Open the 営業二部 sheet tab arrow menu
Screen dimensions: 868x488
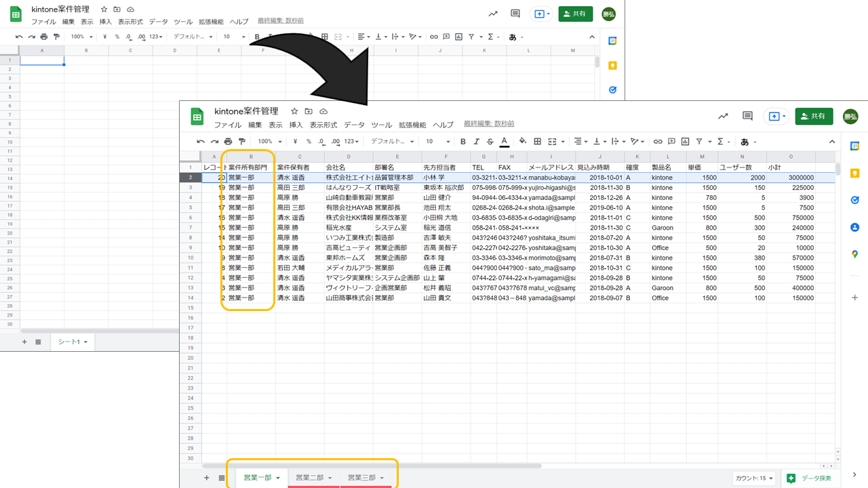coord(330,479)
